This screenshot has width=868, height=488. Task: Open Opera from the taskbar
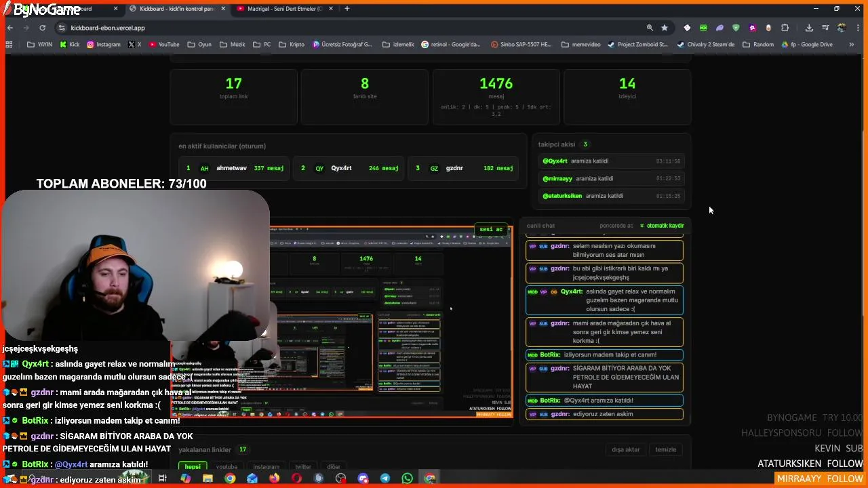coord(296,479)
